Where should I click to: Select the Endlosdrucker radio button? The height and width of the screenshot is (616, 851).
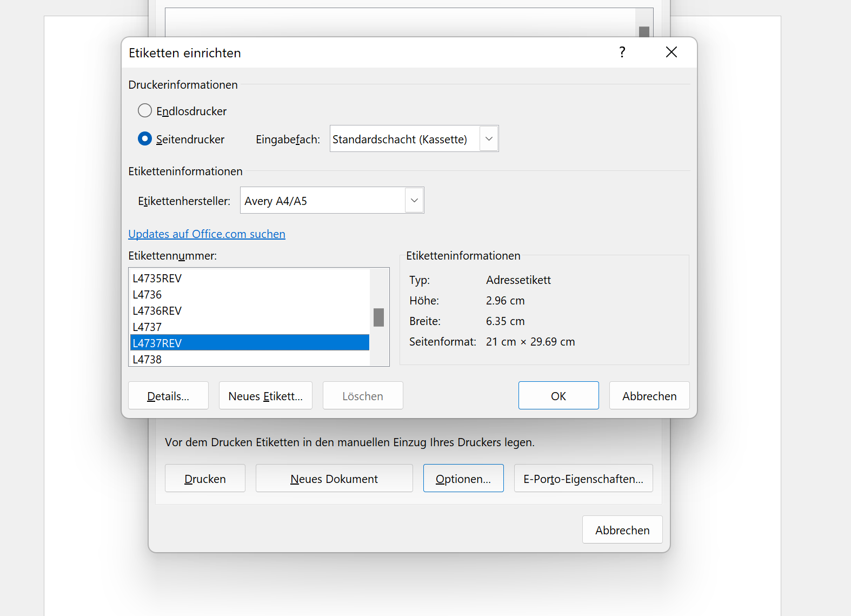(145, 111)
